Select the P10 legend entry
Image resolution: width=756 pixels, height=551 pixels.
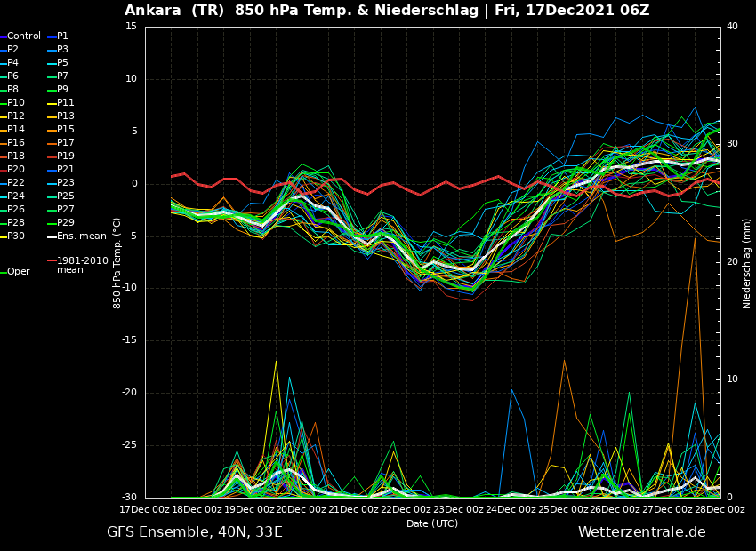(x=12, y=103)
